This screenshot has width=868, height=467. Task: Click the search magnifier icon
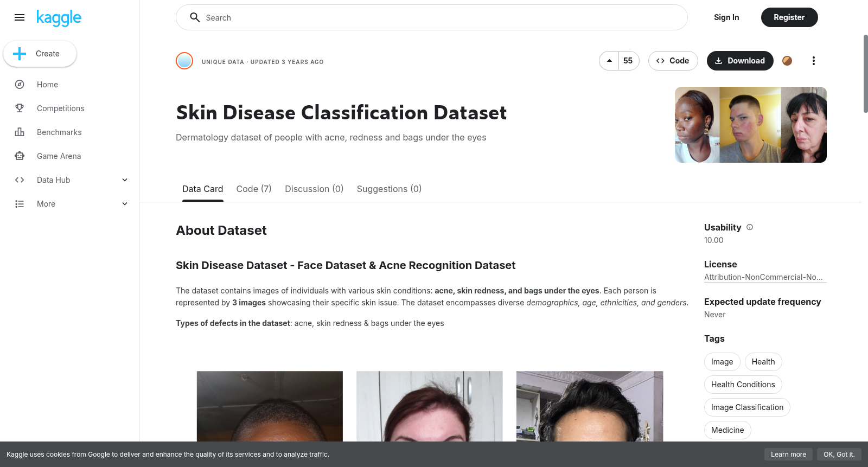coord(195,17)
